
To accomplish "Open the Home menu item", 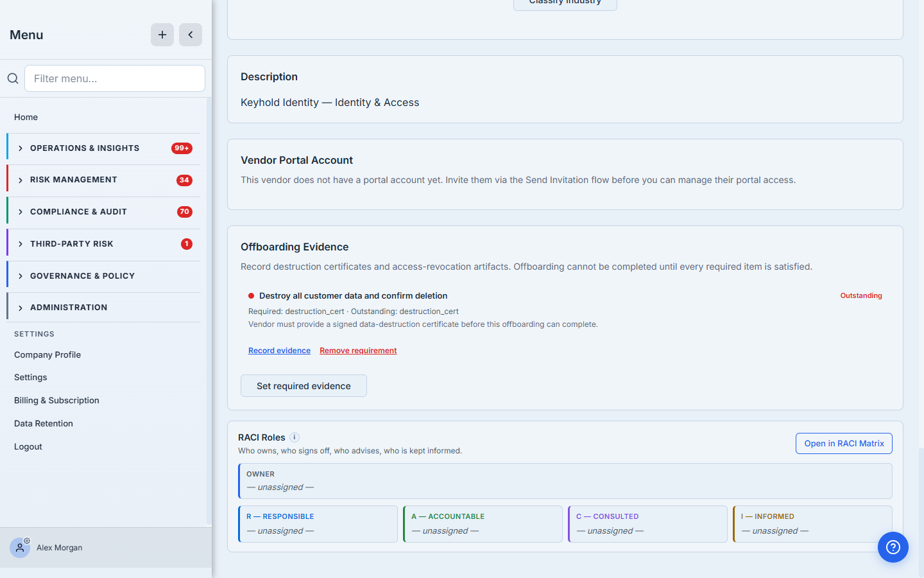I will (x=26, y=117).
